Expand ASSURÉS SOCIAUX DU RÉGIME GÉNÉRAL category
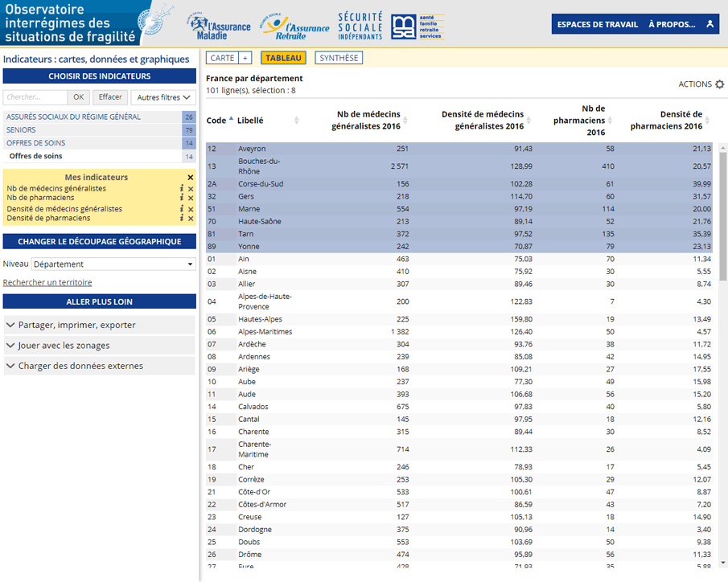This screenshot has width=728, height=582. [x=100, y=117]
